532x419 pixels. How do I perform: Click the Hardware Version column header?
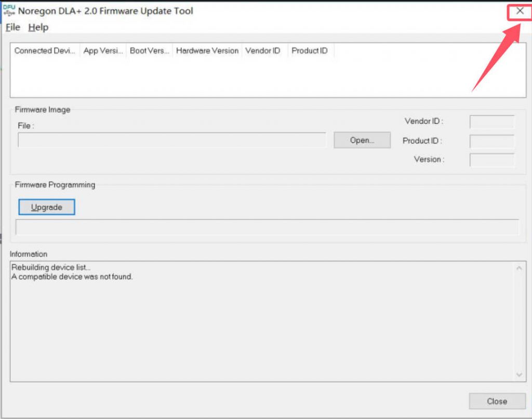point(207,50)
